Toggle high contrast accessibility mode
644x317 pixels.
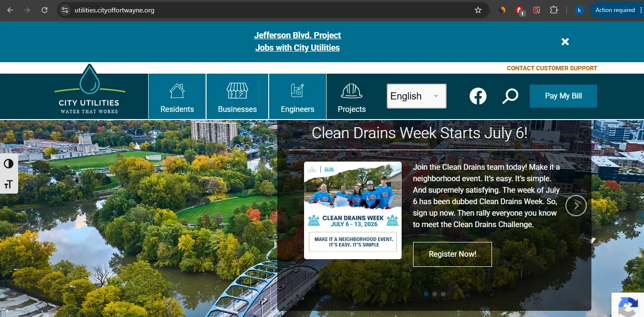click(x=9, y=164)
